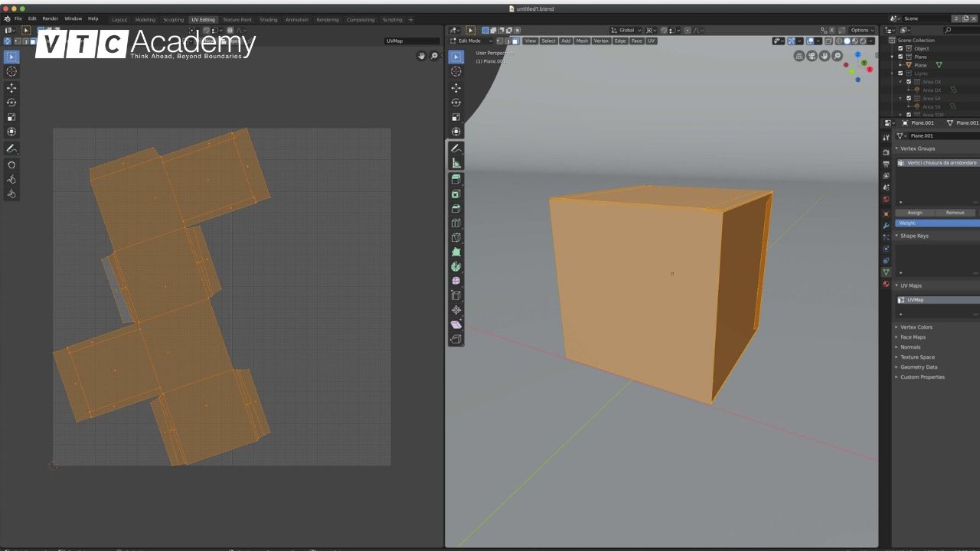Open the Mesh menu in viewport header
This screenshot has height=551, width=980.
[x=582, y=41]
